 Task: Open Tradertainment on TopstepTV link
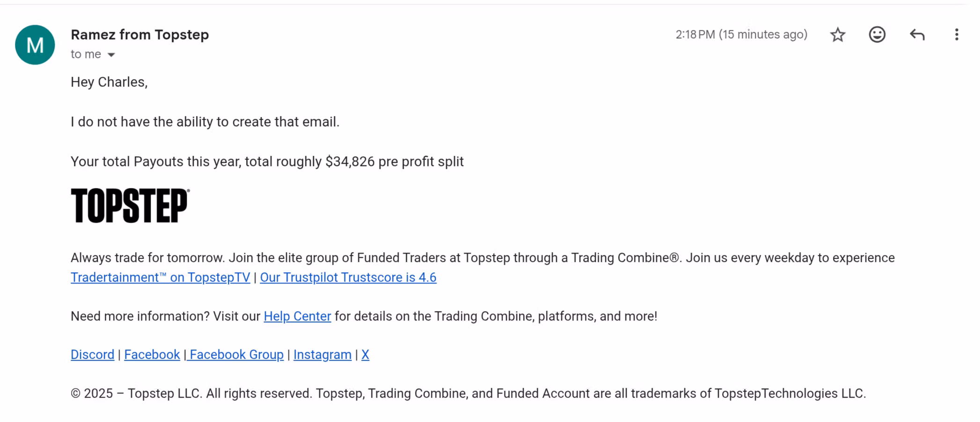click(x=160, y=277)
